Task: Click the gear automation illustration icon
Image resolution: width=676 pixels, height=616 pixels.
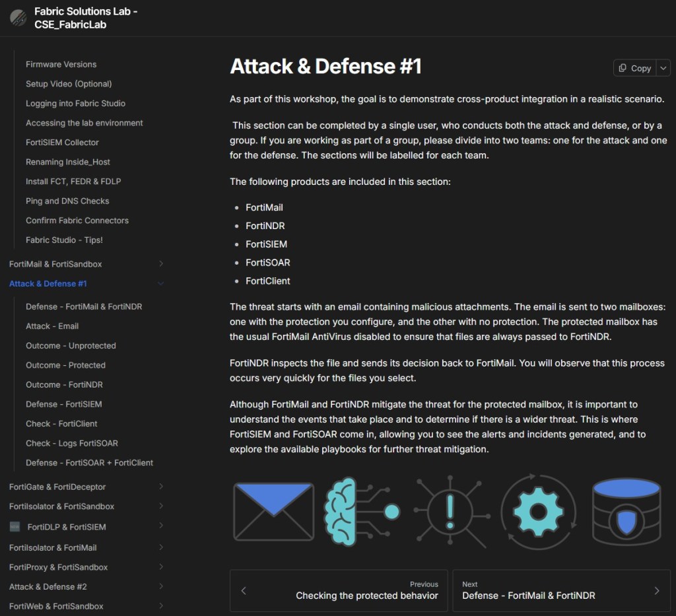Action: (x=539, y=512)
